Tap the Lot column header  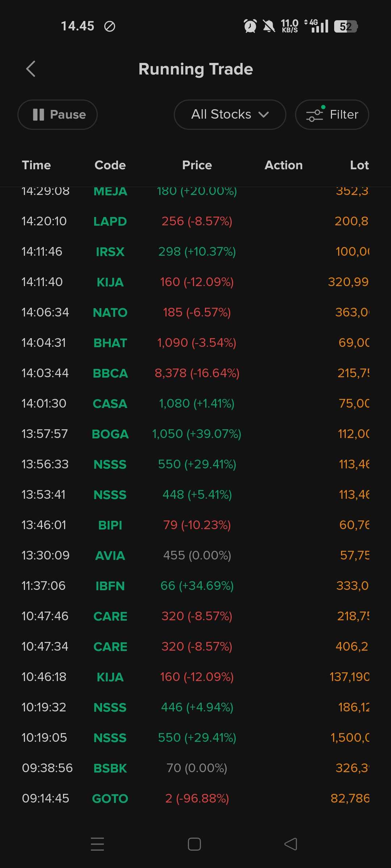pos(359,165)
